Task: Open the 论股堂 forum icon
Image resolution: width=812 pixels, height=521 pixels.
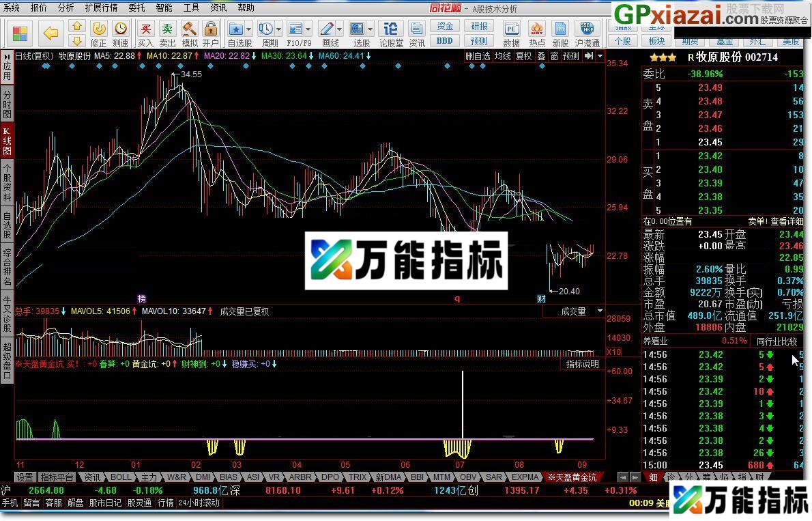Action: click(390, 29)
